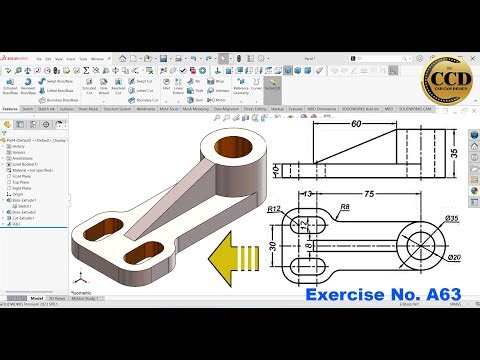Open the Undo dropdown arrow
Image resolution: width=480 pixels, height=360 pixels.
[200, 59]
